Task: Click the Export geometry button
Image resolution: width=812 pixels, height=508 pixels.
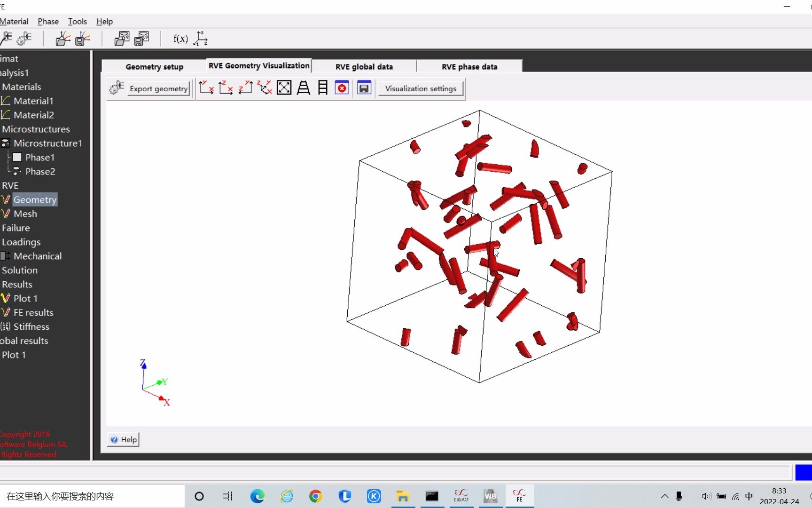Action: (158, 88)
